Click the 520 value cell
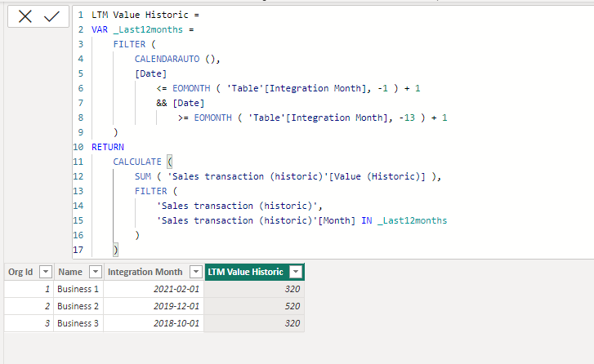 point(254,306)
